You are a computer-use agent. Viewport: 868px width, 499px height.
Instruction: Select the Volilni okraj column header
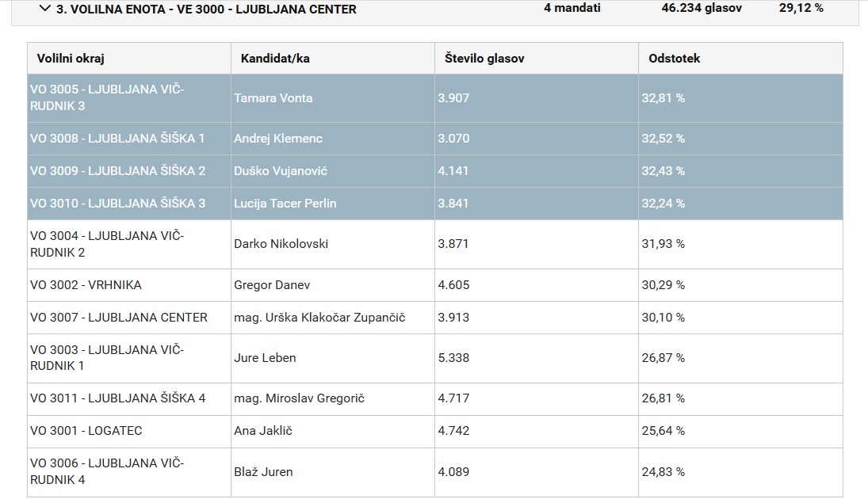click(70, 58)
